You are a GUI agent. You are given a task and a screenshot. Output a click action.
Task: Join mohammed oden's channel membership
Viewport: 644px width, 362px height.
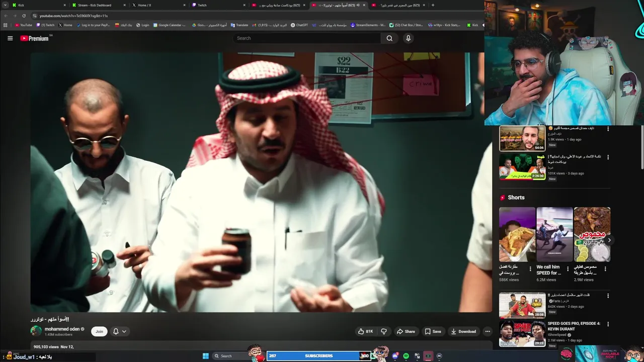coord(99,331)
